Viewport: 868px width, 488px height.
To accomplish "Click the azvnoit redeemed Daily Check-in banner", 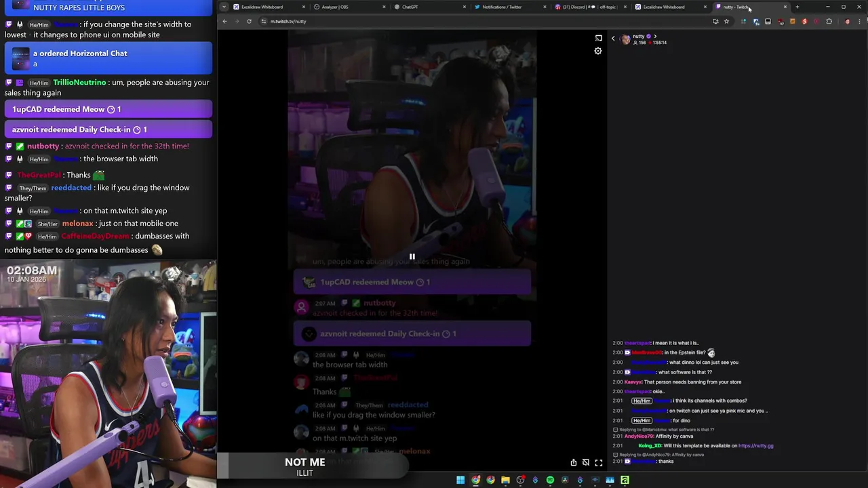I will coord(412,333).
